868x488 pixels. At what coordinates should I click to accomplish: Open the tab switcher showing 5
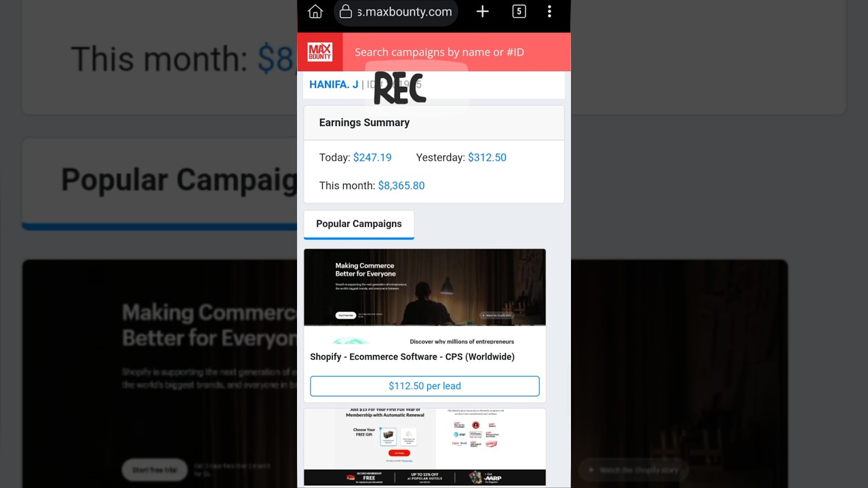(519, 12)
